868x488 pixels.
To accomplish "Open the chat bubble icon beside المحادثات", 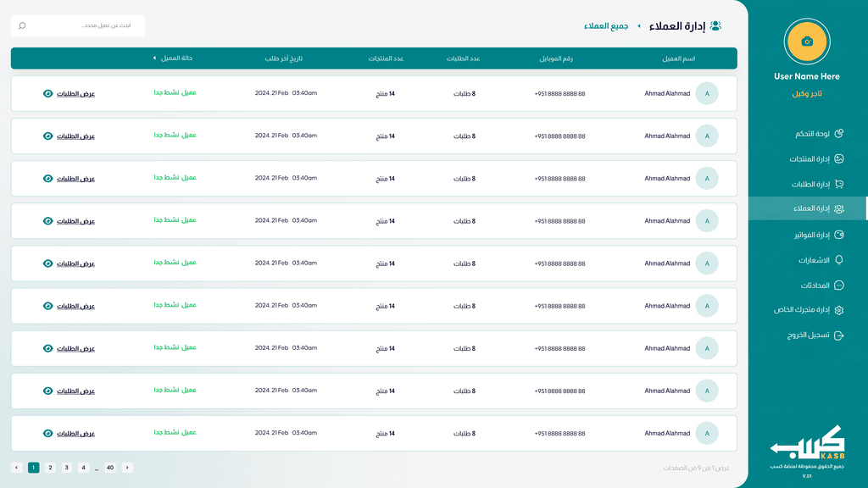I will (839, 286).
